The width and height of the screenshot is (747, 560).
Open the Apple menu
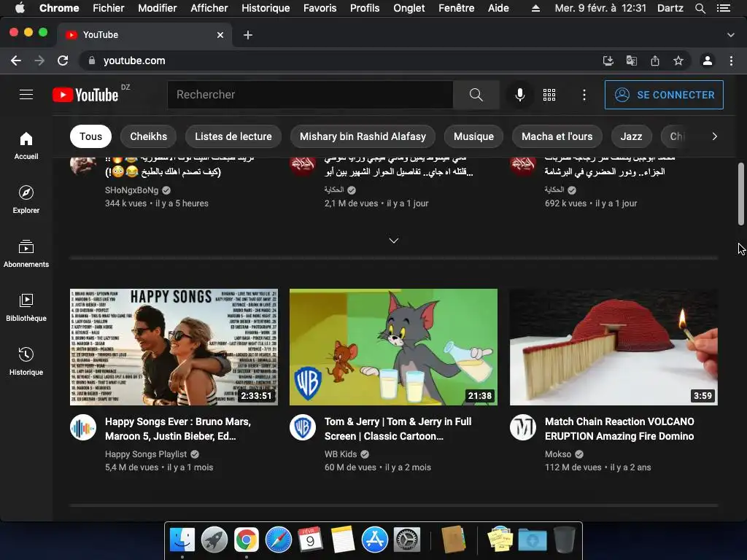click(x=20, y=8)
